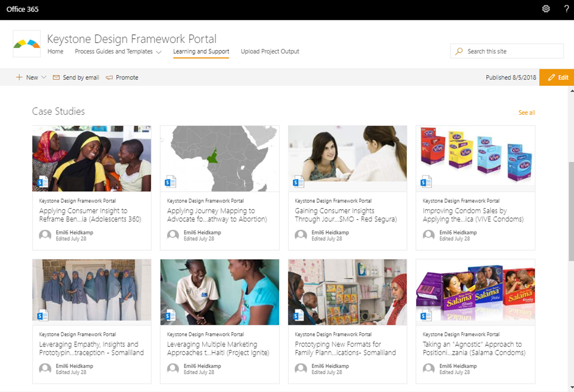574x392 pixels.
Task: Click the search magnifier icon
Action: pyautogui.click(x=459, y=51)
